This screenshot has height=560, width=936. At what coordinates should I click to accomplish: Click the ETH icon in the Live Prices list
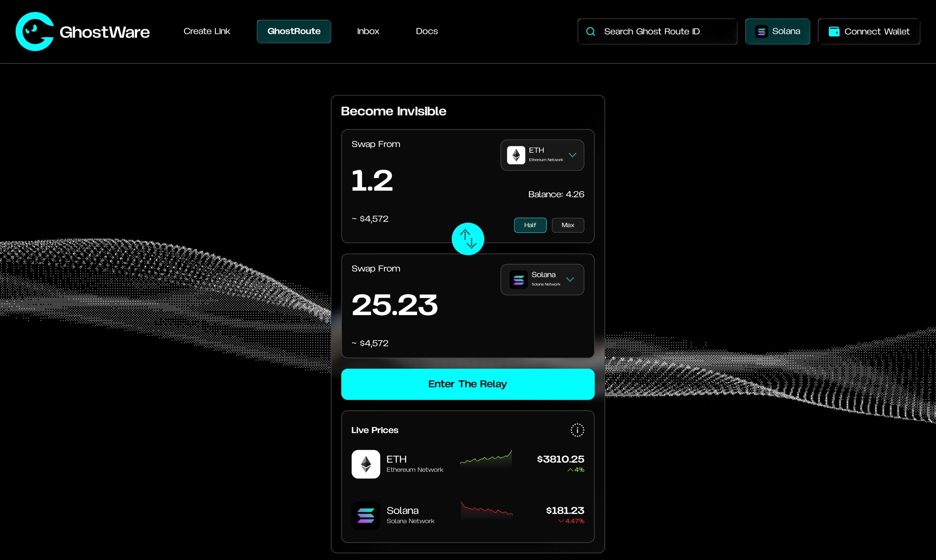pos(366,464)
